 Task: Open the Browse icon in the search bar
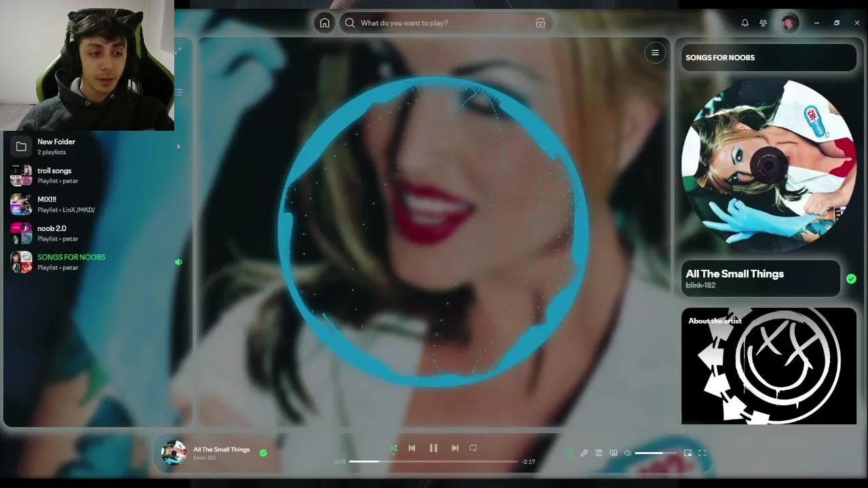(x=540, y=23)
